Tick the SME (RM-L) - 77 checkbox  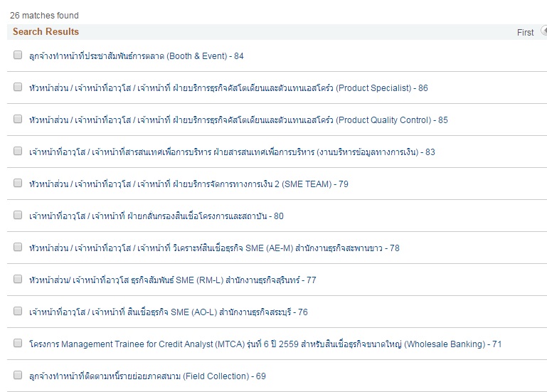click(18, 279)
